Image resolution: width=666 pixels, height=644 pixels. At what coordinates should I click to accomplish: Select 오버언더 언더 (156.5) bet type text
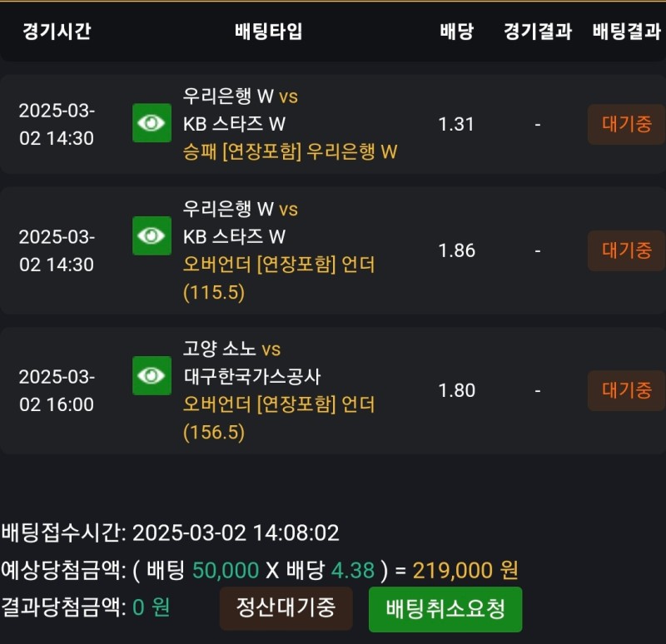(279, 404)
